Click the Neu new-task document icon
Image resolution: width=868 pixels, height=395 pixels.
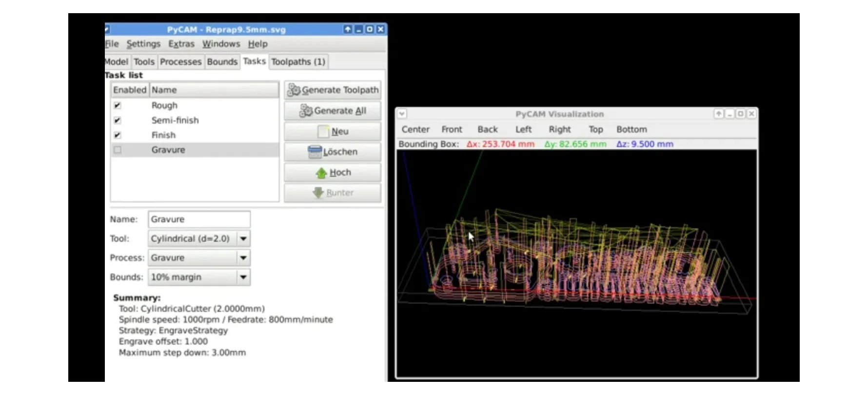click(x=323, y=132)
